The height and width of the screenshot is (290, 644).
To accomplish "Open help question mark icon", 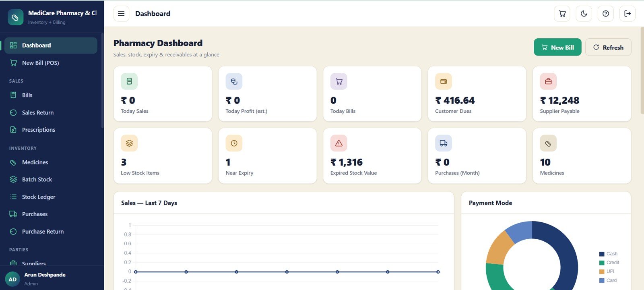I will (606, 14).
